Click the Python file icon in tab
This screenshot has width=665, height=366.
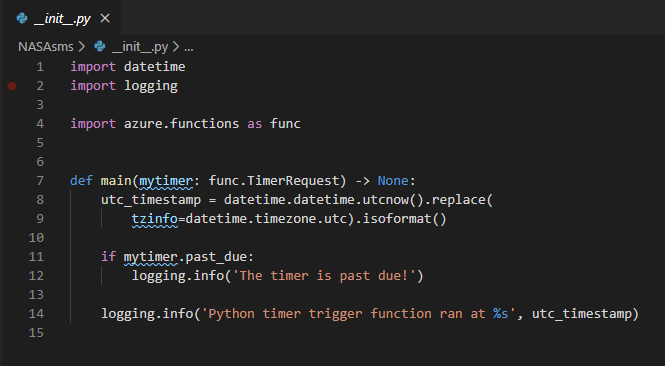[22, 18]
